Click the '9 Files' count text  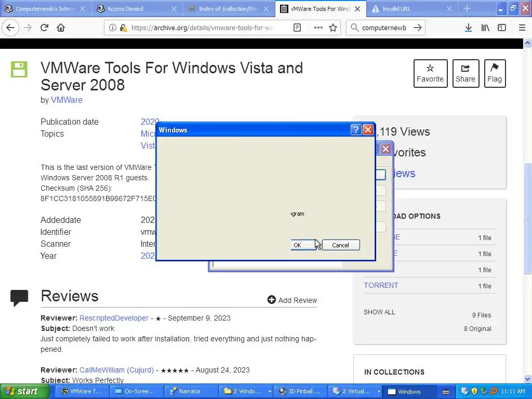click(482, 315)
